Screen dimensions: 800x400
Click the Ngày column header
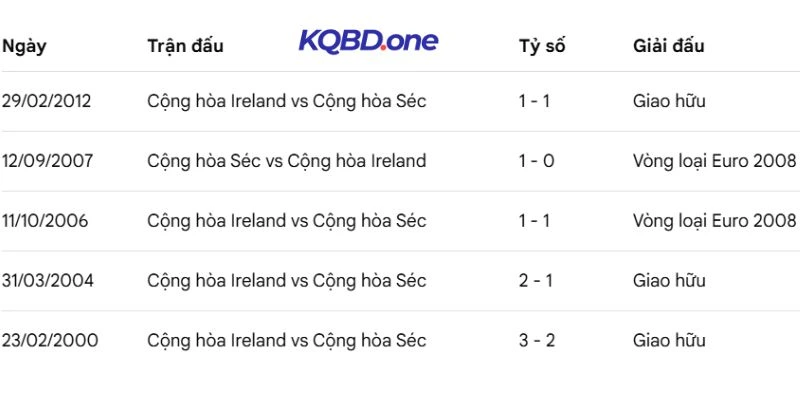coord(24,46)
